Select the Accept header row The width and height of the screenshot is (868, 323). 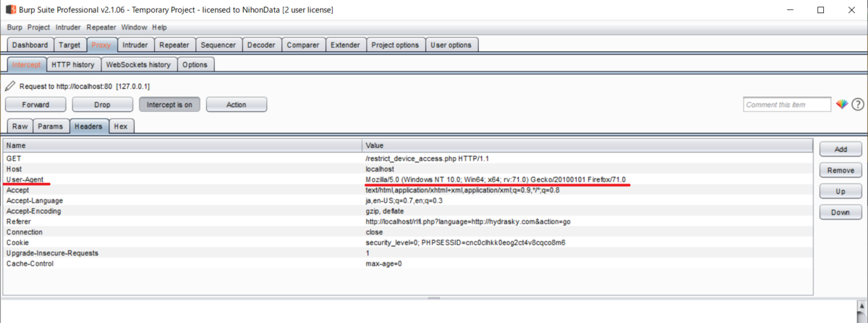click(407, 189)
